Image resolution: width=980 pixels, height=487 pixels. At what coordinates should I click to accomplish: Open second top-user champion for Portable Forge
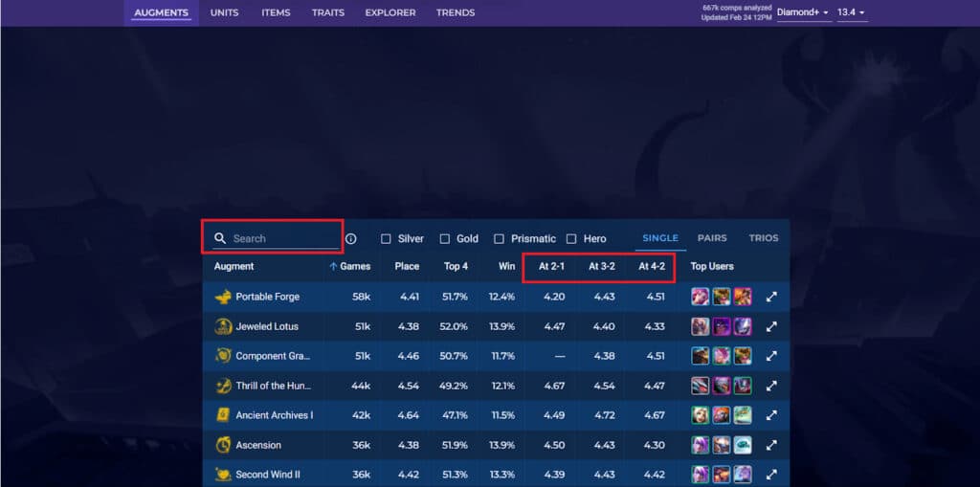(722, 297)
